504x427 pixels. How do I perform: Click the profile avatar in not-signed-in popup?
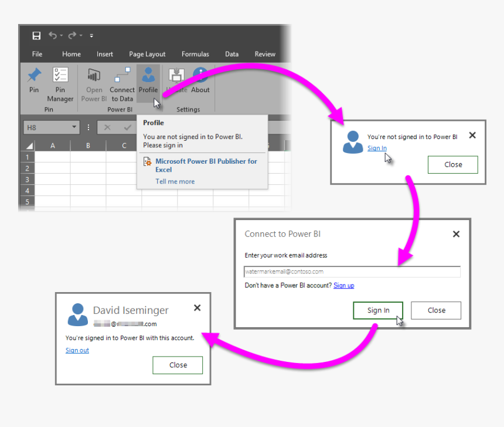click(353, 142)
